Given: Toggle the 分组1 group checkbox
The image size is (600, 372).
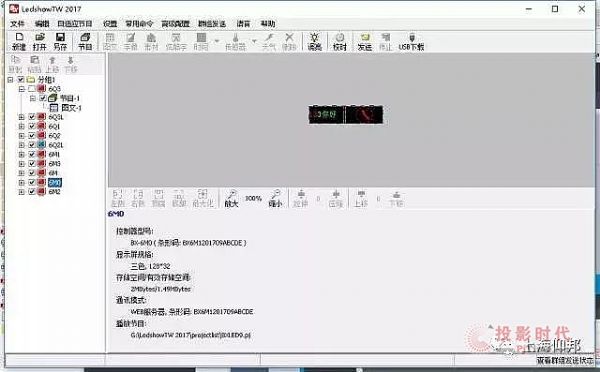Looking at the screenshot, I should click(x=21, y=80).
